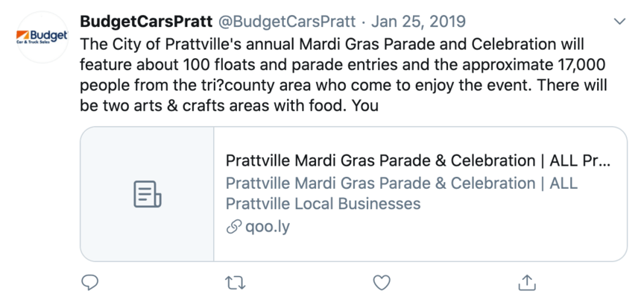
Task: Visit the @BudgetCarsPratt handle
Action: (286, 22)
